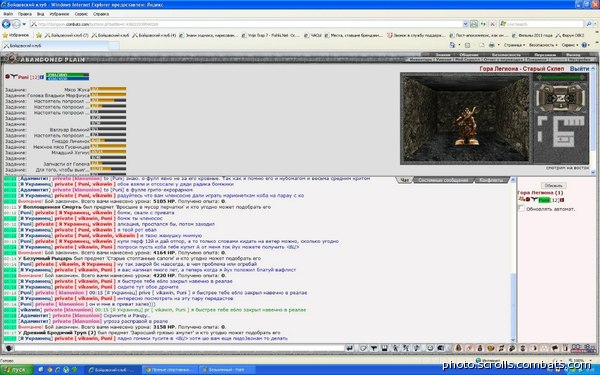600x375 pixels.
Task: Click the smiley face icon in chat toolbar
Action: pos(430,348)
